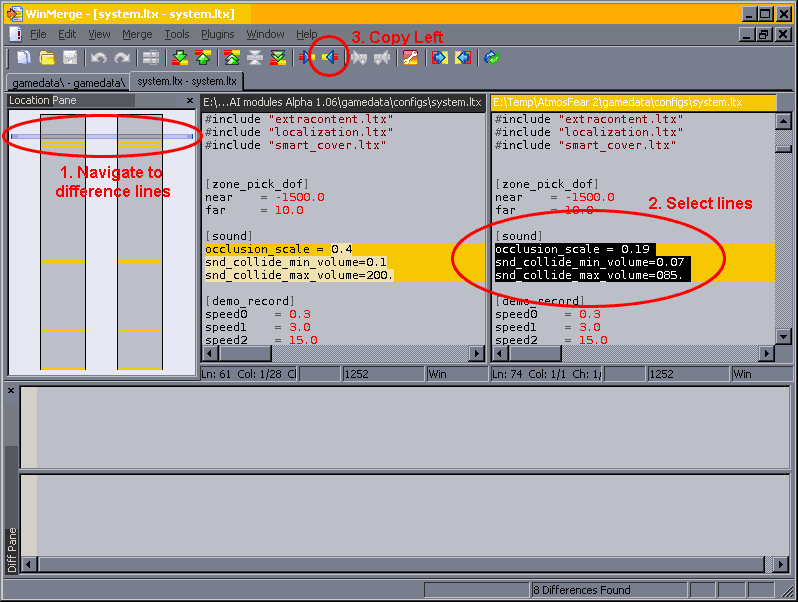
Task: Click the right file path header AtmosFear 2
Action: [634, 102]
